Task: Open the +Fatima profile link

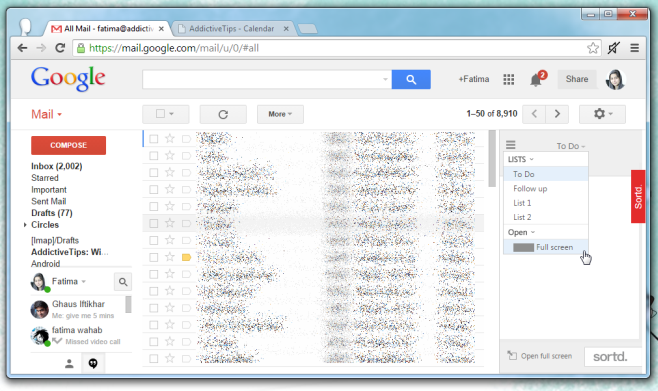Action: [473, 79]
